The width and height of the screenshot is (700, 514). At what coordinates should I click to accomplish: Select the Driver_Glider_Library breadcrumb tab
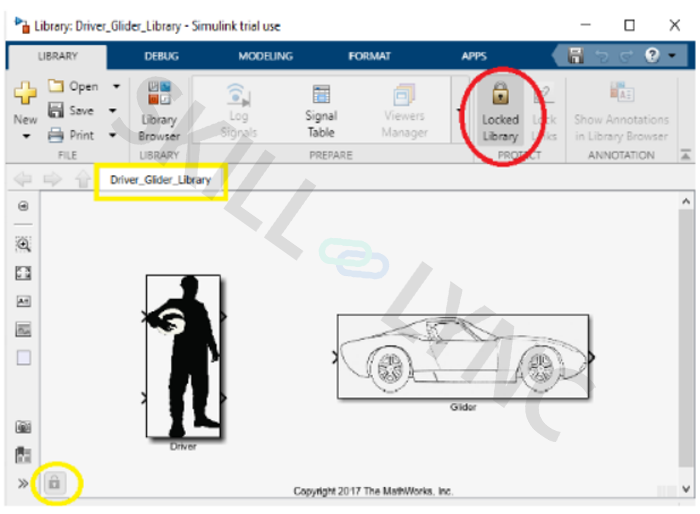(x=160, y=180)
